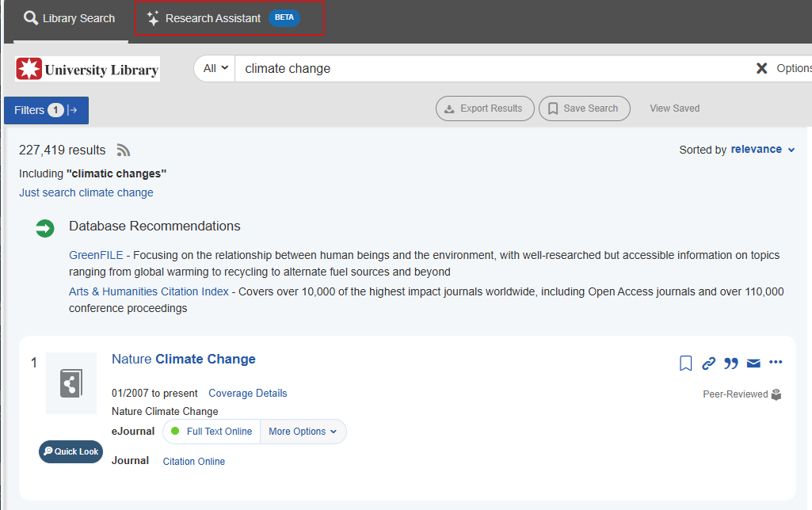Viewport: 812px width, 510px height.
Task: Open the Nature Climate Change title
Action: pyautogui.click(x=183, y=359)
